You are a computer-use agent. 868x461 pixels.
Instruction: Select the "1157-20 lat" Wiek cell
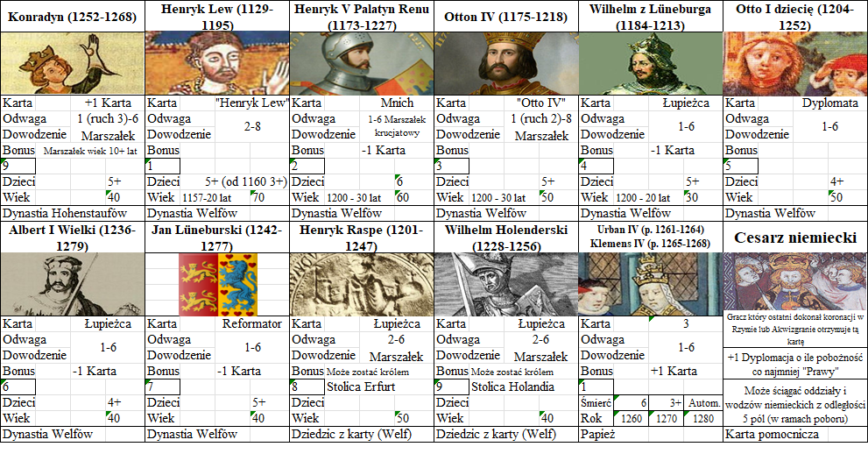(x=207, y=198)
